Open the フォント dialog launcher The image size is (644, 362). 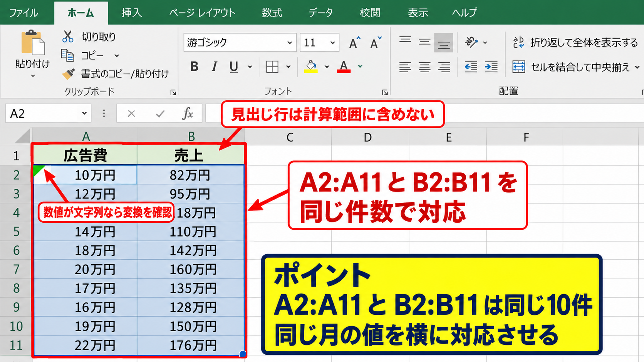(x=385, y=92)
